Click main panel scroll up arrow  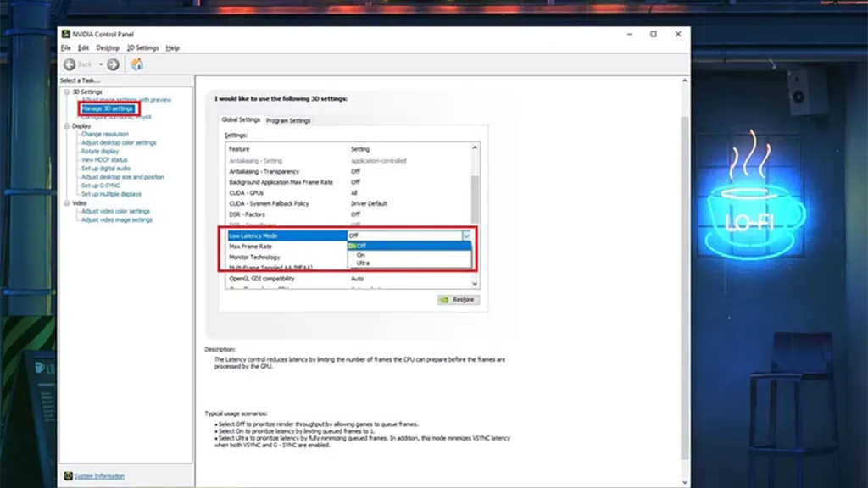pyautogui.click(x=685, y=80)
